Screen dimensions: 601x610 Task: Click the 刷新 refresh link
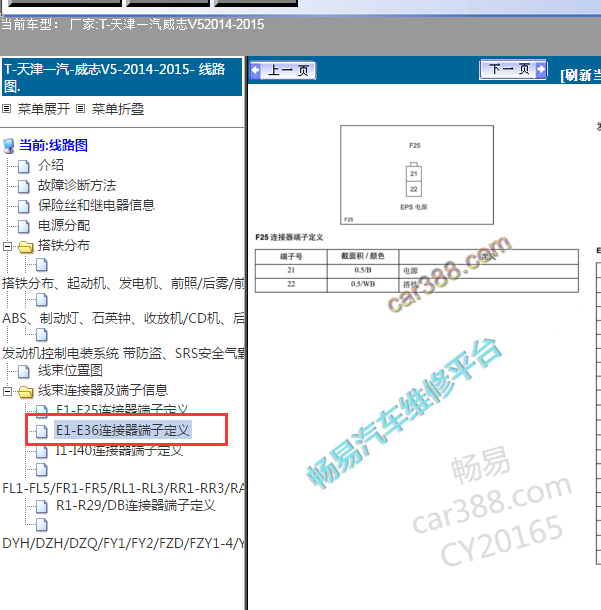pos(580,75)
